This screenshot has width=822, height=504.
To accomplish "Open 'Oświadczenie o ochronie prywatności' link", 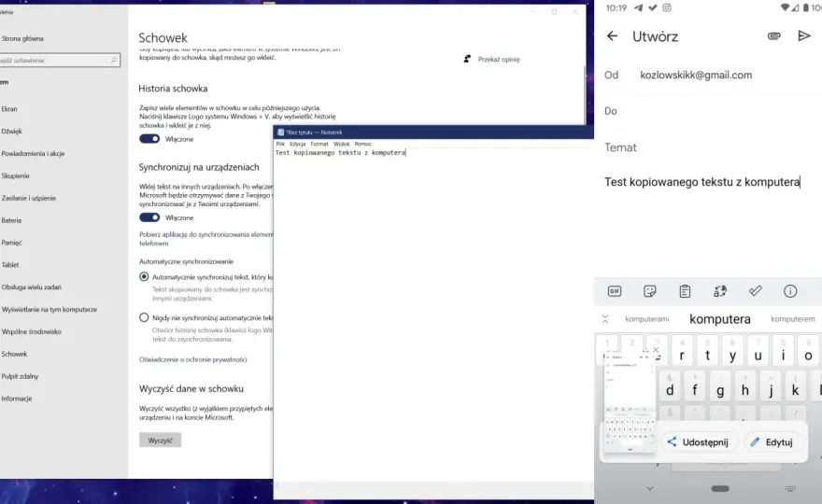I will [x=193, y=359].
